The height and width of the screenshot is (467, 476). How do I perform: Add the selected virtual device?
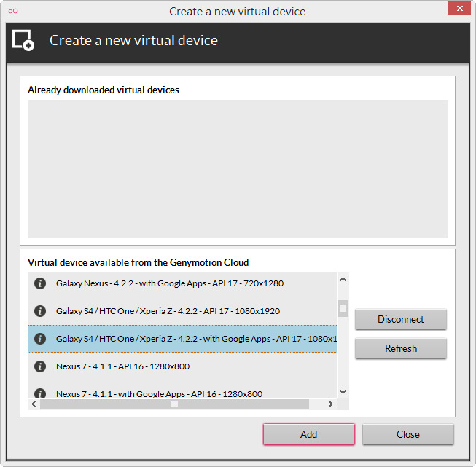point(309,434)
